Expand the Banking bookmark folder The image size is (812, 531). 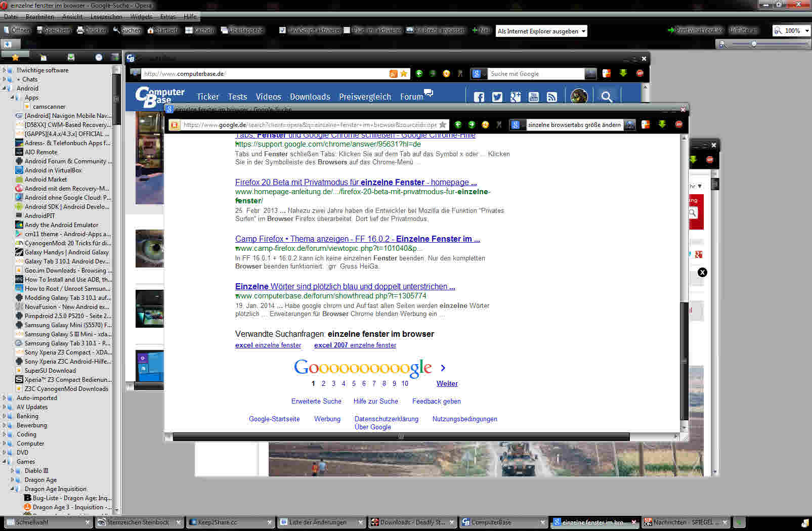[5, 416]
